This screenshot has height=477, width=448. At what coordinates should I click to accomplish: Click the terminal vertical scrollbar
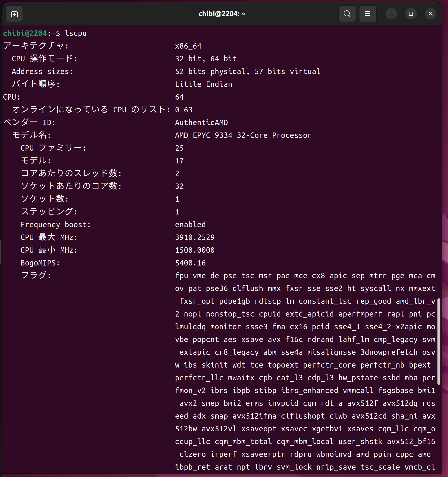click(439, 341)
